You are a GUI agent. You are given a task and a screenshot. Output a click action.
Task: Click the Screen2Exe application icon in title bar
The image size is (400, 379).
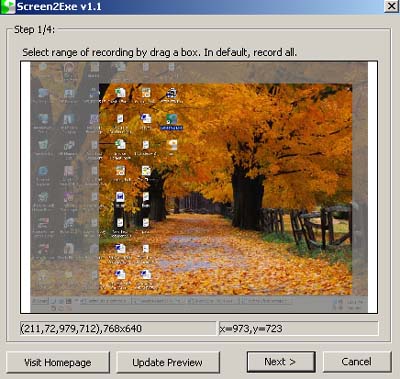click(x=7, y=7)
